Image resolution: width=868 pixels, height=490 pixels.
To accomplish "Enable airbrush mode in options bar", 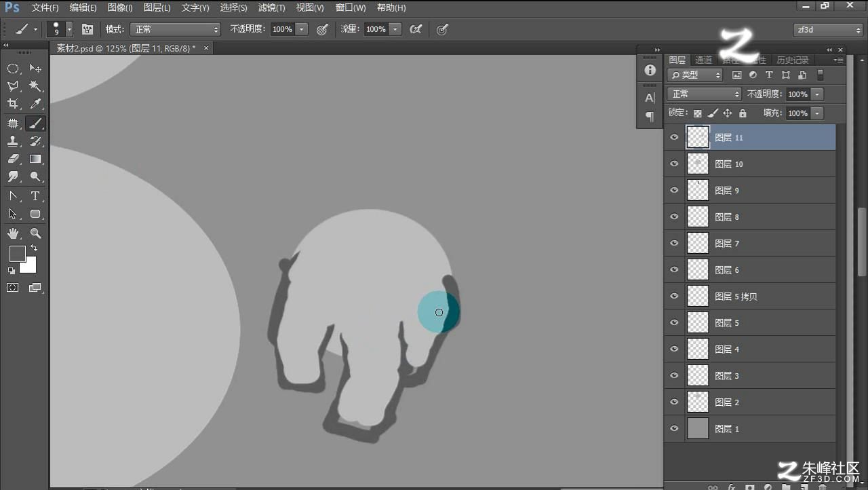I will 416,29.
